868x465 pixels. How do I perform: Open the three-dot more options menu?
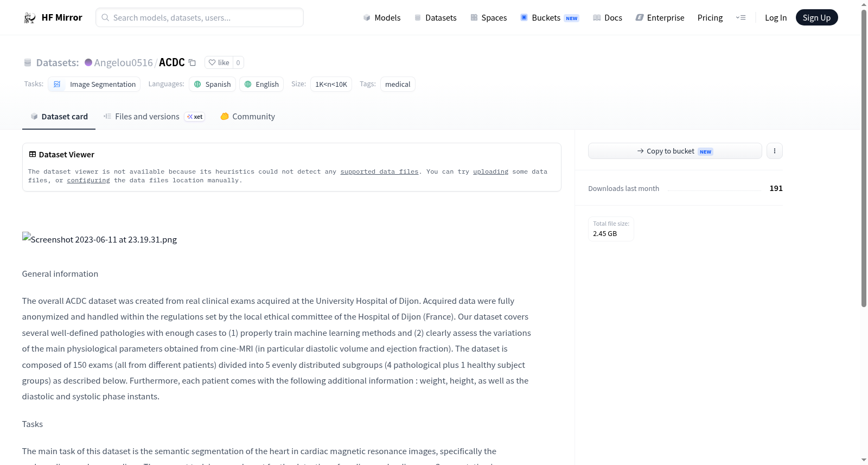point(775,151)
